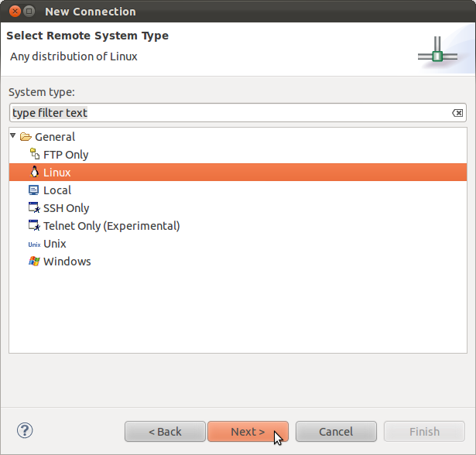Click the Local computer icon
The height and width of the screenshot is (455, 476).
[34, 190]
